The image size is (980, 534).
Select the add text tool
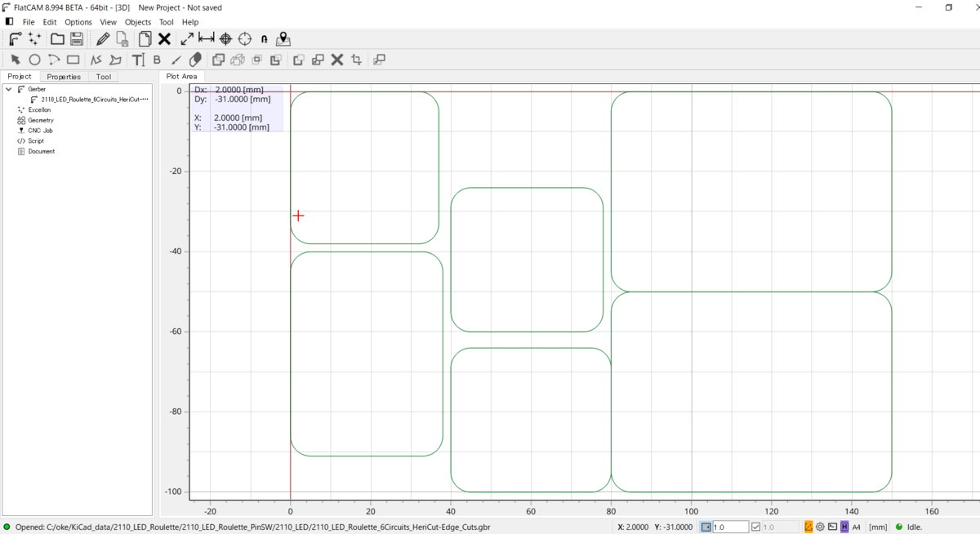point(138,60)
